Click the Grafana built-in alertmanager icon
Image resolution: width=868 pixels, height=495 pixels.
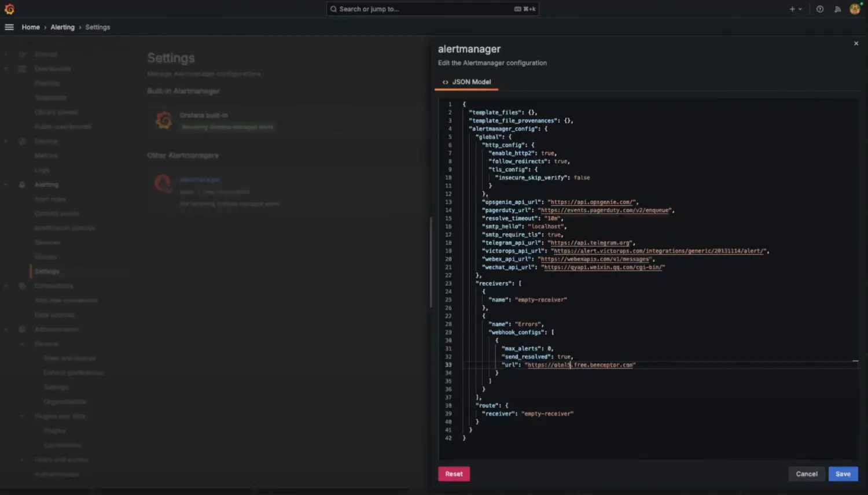(x=164, y=120)
